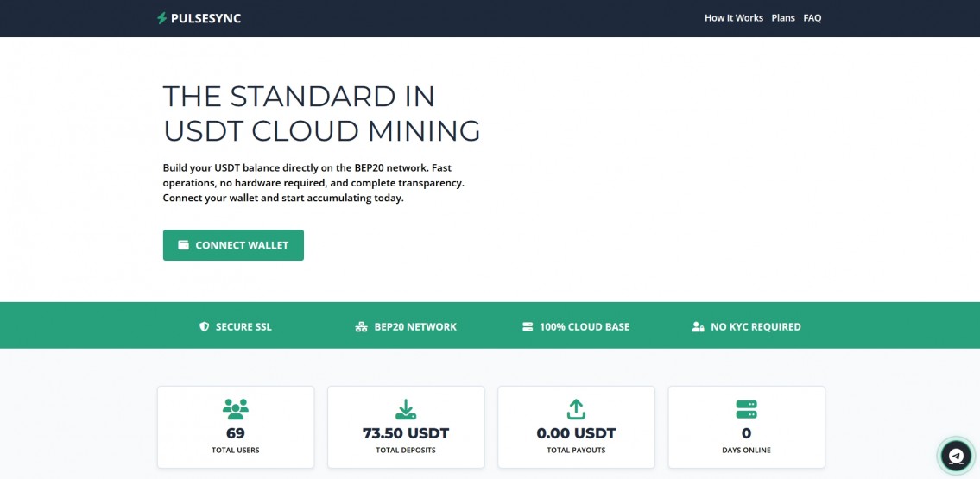Viewport: 980px width, 479px height.
Task: Click the Days Online server icon
Action: click(746, 408)
